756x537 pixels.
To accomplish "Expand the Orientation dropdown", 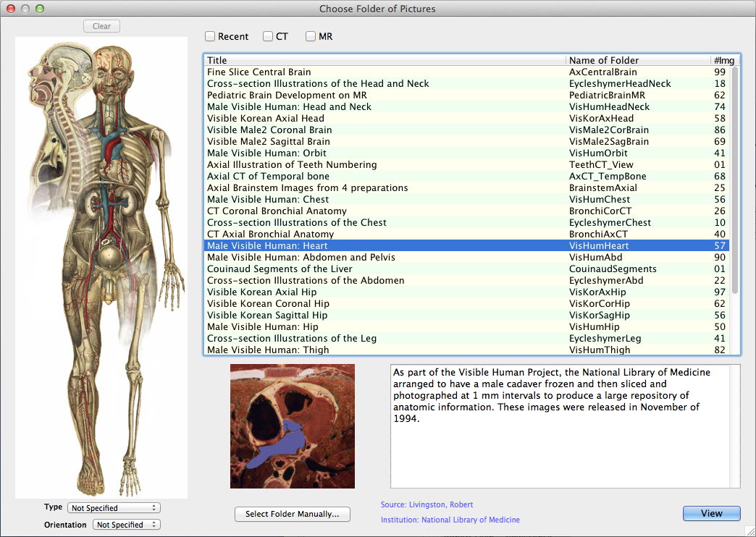I will (127, 525).
